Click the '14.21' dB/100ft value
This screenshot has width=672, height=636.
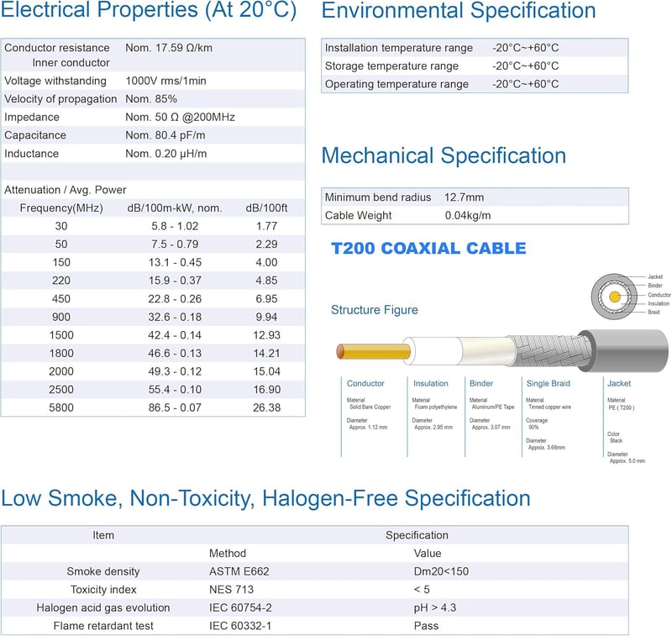tap(266, 354)
